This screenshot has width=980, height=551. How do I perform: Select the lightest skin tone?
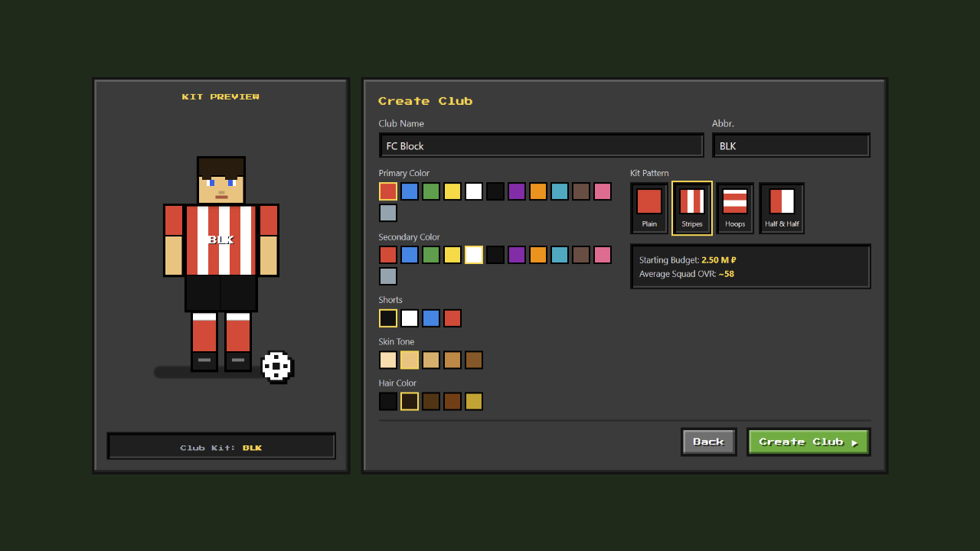coord(388,360)
